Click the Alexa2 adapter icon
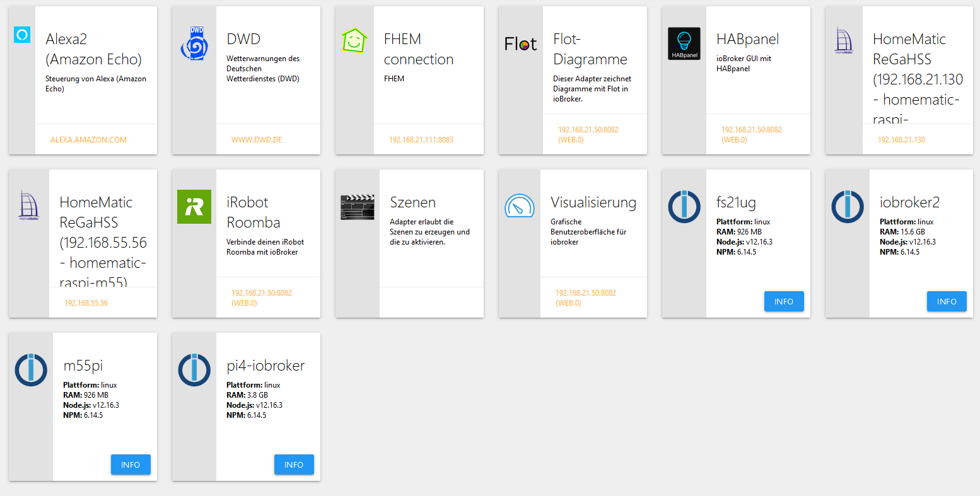The height and width of the screenshot is (496, 980). pyautogui.click(x=22, y=35)
